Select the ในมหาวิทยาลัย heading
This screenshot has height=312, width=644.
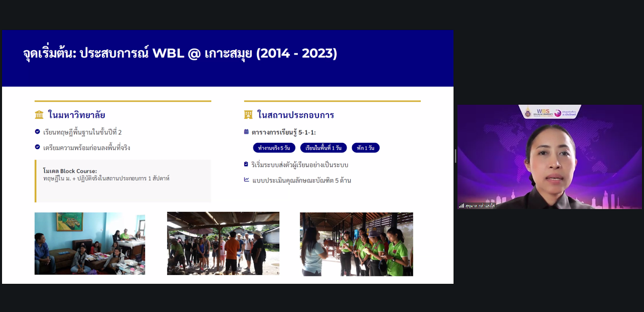pyautogui.click(x=76, y=115)
